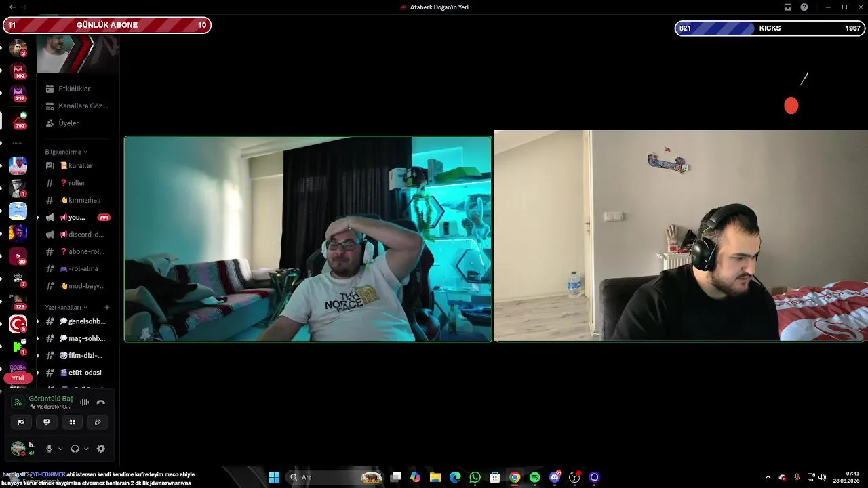Focus the right video tile of man with headset

click(x=681, y=235)
